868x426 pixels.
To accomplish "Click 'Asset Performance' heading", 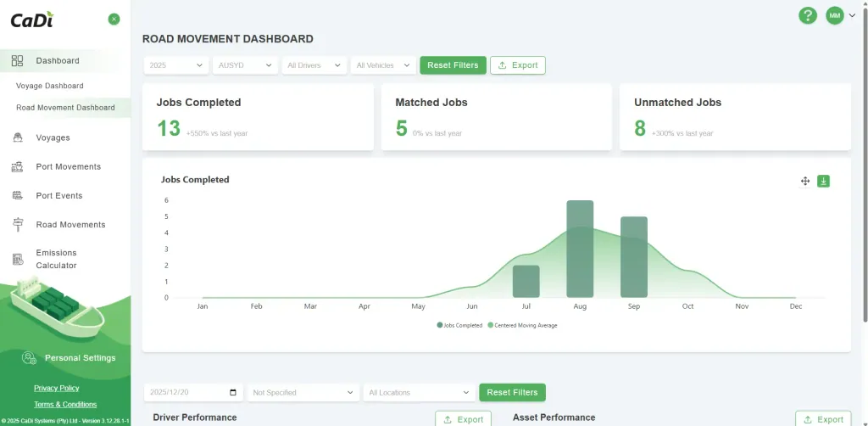I will tap(554, 418).
